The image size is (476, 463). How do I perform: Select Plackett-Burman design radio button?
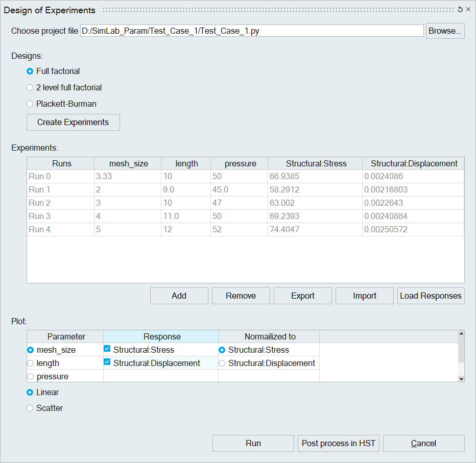[x=30, y=104]
